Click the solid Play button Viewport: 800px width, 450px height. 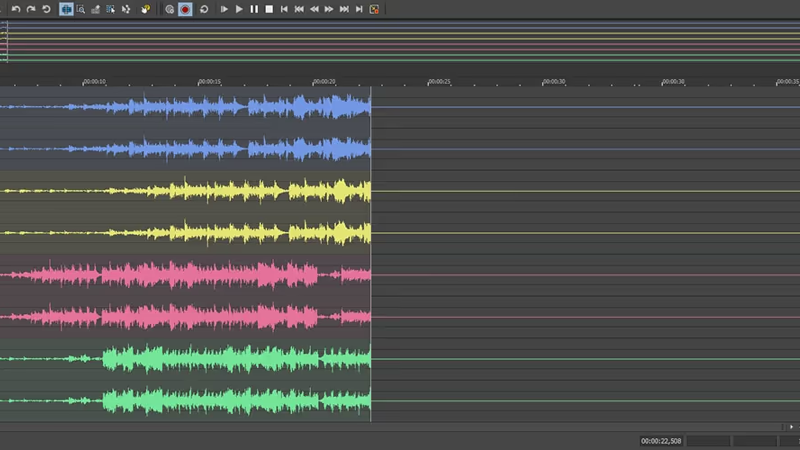tap(239, 9)
